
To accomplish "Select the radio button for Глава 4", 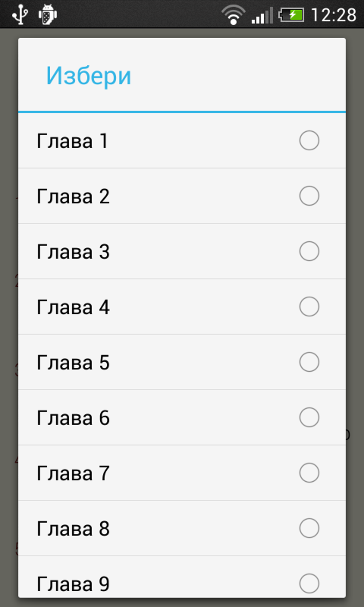I will click(309, 306).
